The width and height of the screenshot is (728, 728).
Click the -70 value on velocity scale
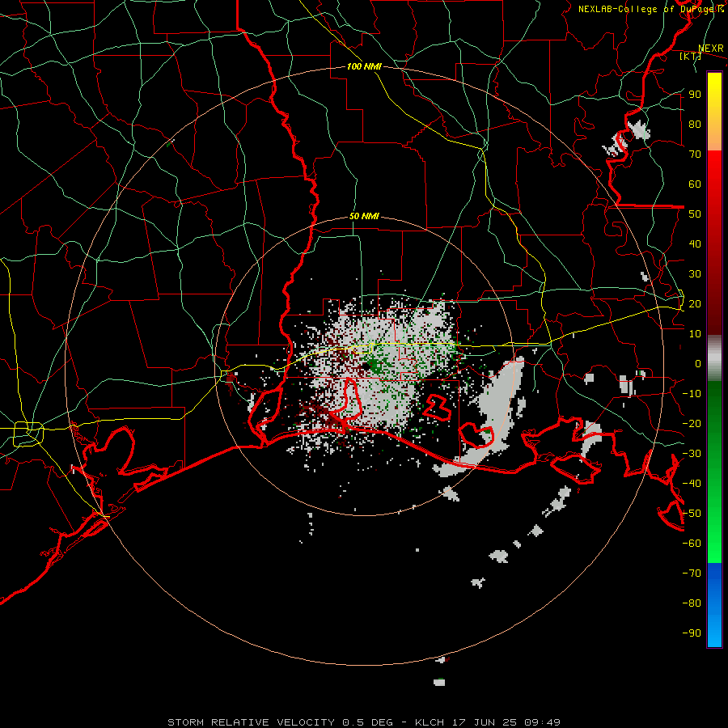pos(692,574)
